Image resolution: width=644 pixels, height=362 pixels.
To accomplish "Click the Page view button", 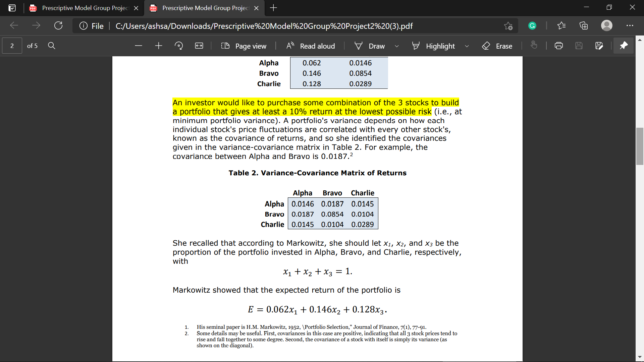I will 244,46.
